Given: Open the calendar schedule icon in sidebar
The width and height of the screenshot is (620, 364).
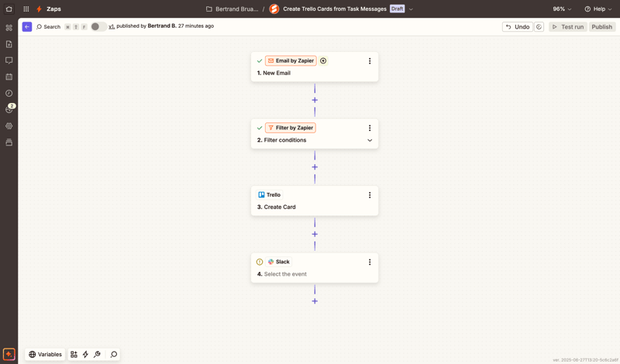Looking at the screenshot, I should tap(9, 77).
